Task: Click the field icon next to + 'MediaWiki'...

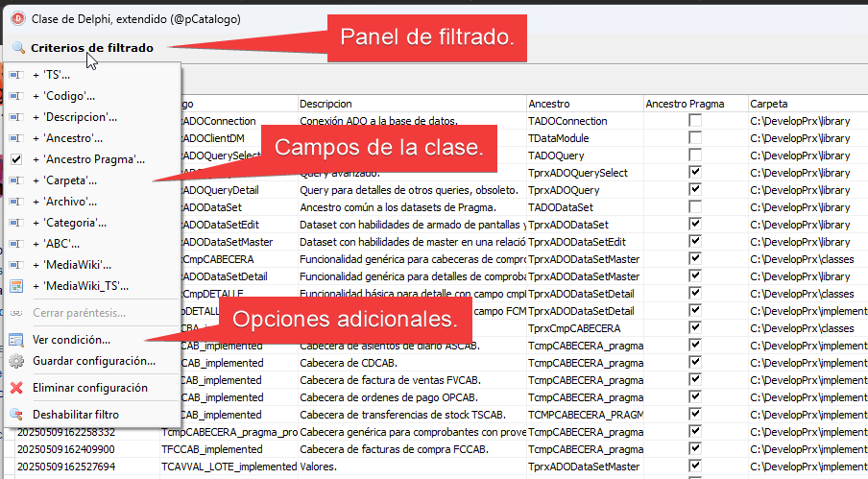Action: click(x=16, y=264)
